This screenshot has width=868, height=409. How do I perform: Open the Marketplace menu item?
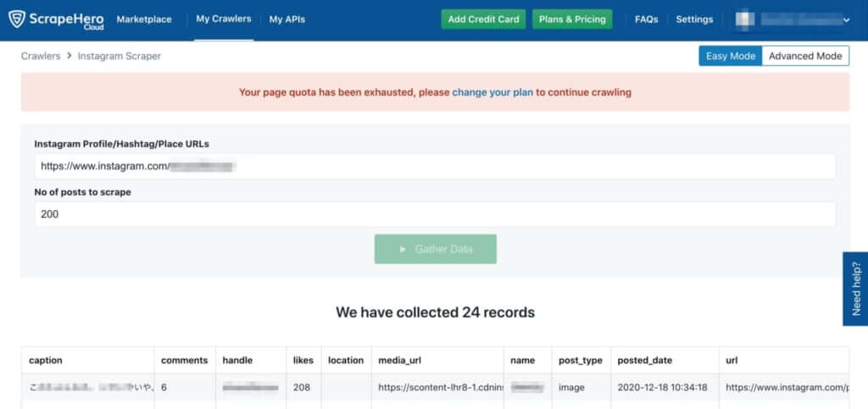coord(144,19)
